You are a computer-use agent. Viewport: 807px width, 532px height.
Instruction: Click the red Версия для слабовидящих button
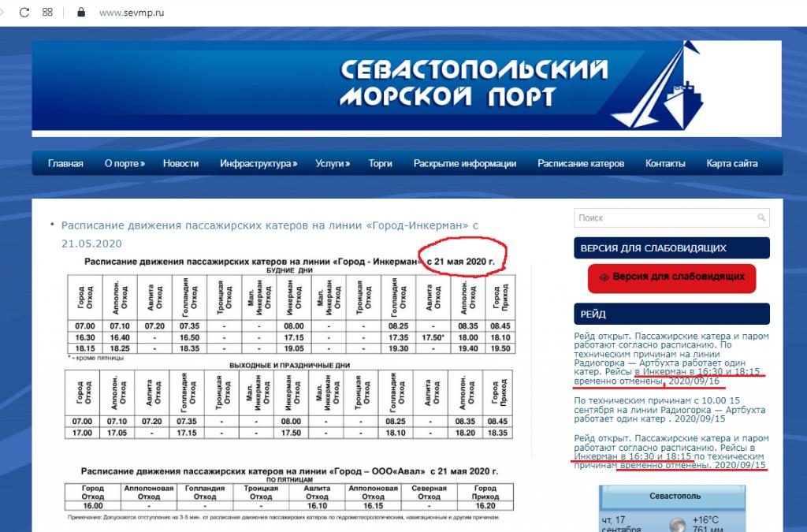pos(671,278)
